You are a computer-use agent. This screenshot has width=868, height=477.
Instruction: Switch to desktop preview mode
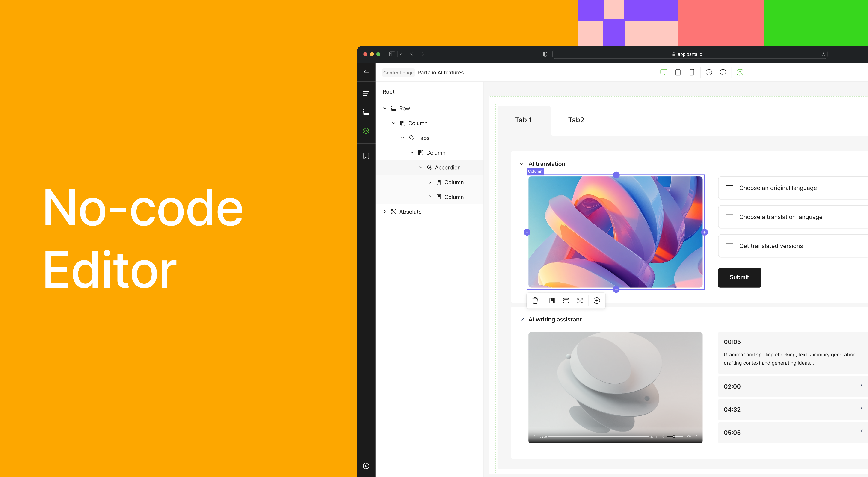tap(664, 72)
